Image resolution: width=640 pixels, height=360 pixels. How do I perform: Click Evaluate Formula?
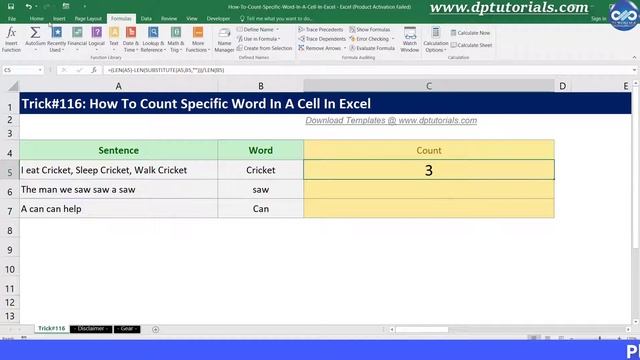pyautogui.click(x=372, y=48)
